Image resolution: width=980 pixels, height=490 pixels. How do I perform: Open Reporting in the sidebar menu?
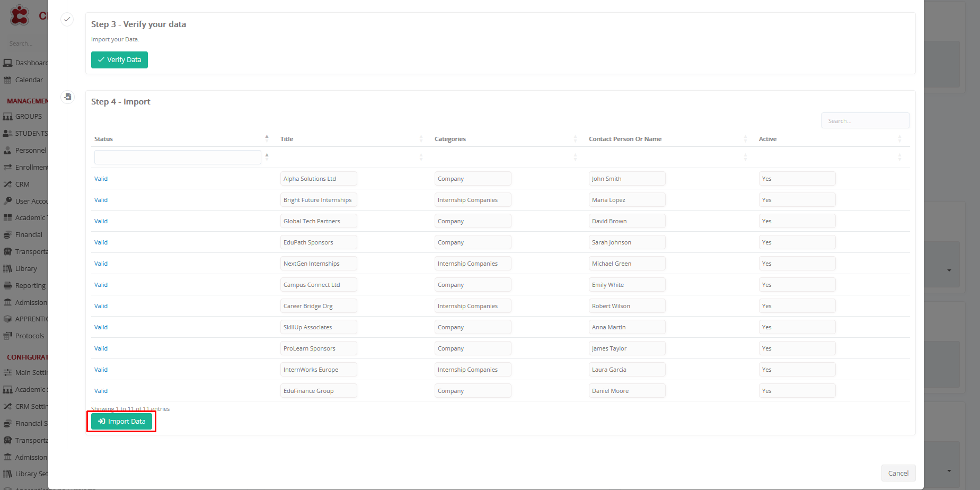point(30,286)
